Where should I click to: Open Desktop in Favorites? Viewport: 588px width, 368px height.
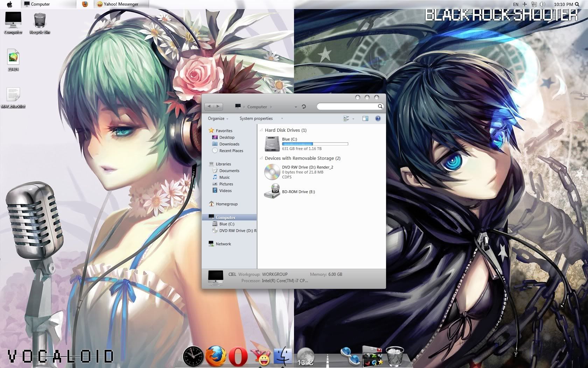click(x=223, y=137)
